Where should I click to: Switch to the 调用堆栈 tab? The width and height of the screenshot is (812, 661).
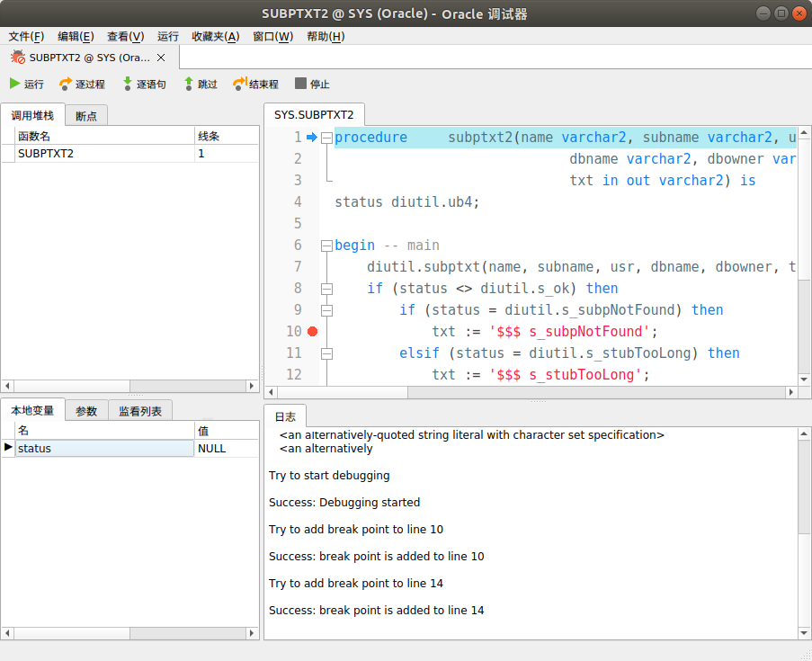[32, 115]
